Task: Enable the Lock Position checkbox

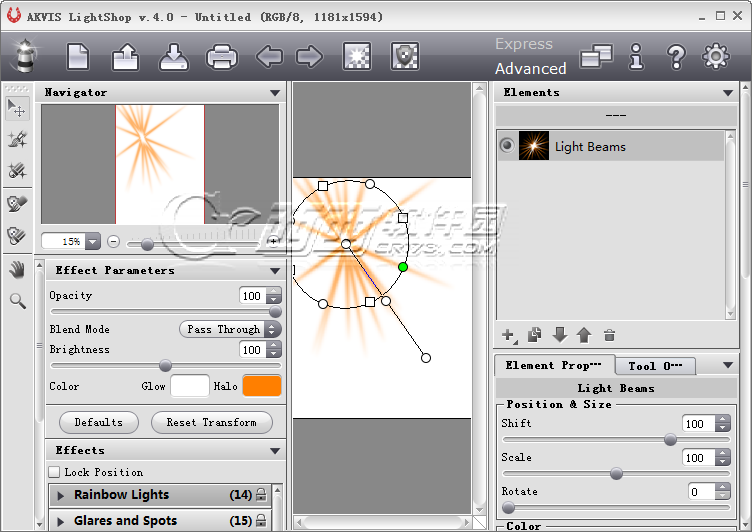Action: pos(54,472)
